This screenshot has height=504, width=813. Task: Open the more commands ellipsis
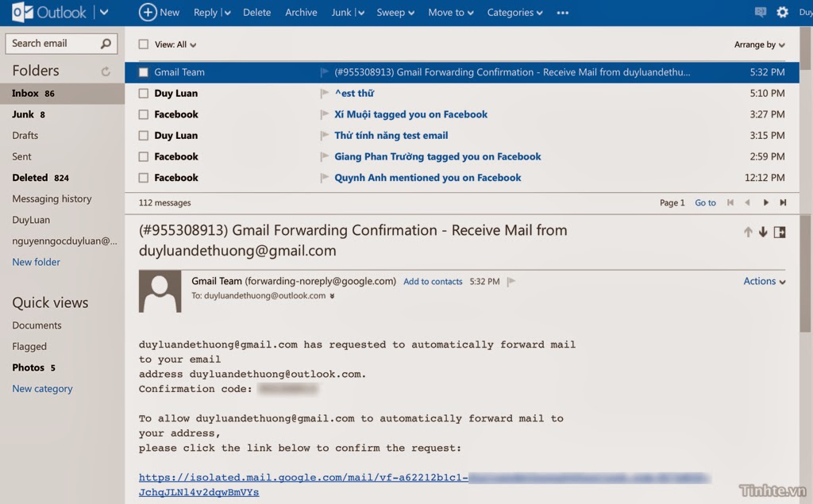point(563,13)
